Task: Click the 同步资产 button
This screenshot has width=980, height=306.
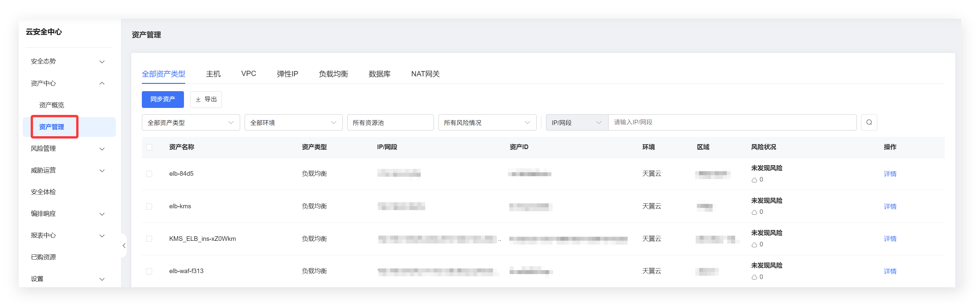Action: (x=163, y=99)
